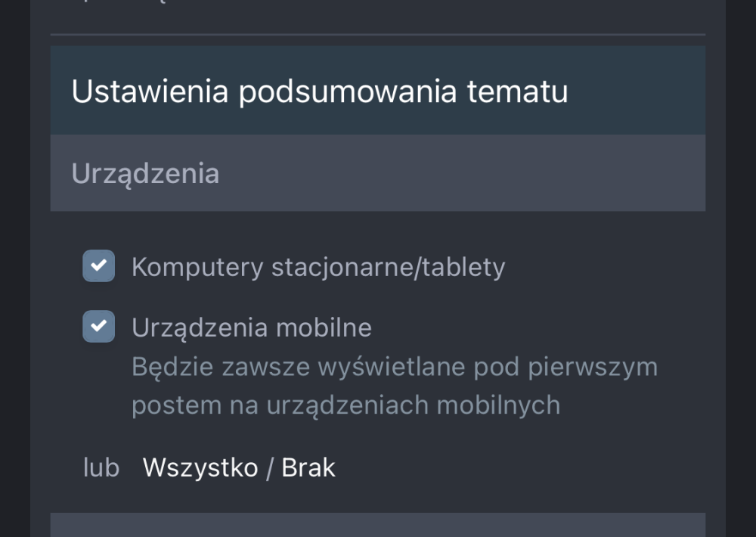This screenshot has width=756, height=537.
Task: Uncheck the Urządzenia mobilne checkbox
Action: 99,327
